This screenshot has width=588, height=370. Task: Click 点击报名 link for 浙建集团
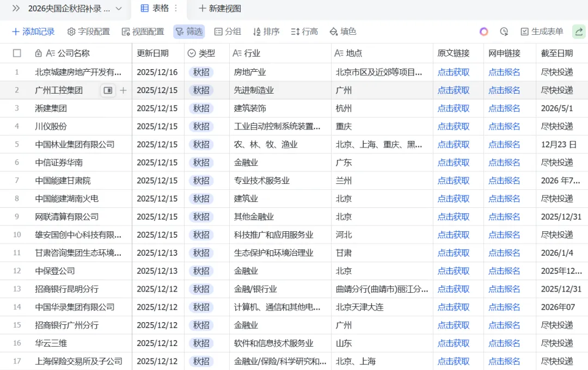pos(504,108)
